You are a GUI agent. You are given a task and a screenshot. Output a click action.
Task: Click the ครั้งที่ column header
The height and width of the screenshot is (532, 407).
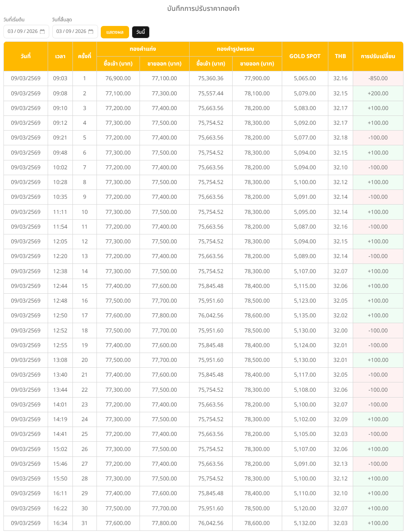coord(85,56)
